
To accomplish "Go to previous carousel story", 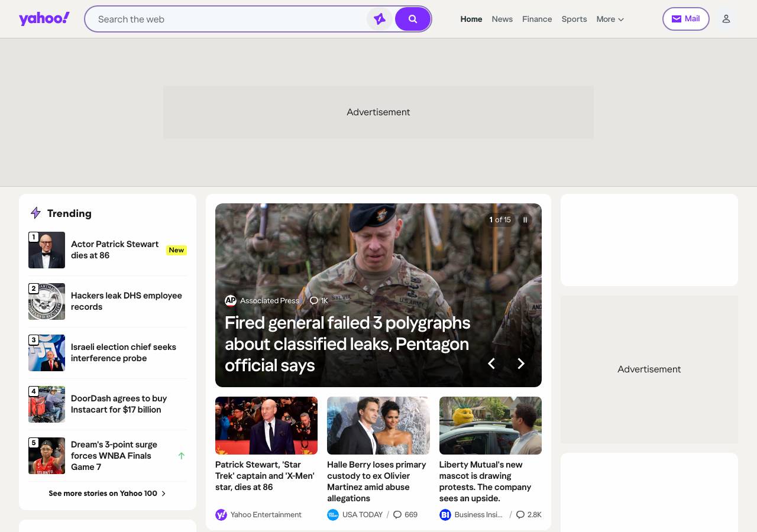I will pyautogui.click(x=491, y=364).
